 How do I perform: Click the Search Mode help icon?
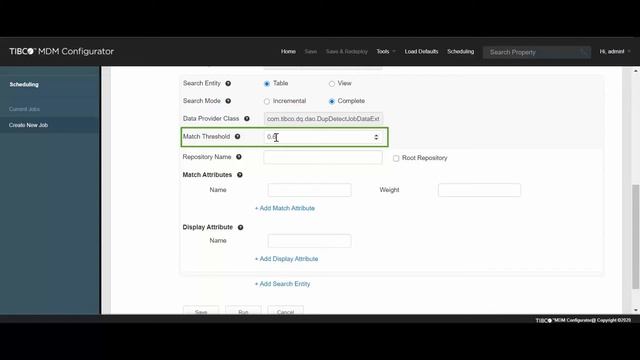tap(228, 101)
